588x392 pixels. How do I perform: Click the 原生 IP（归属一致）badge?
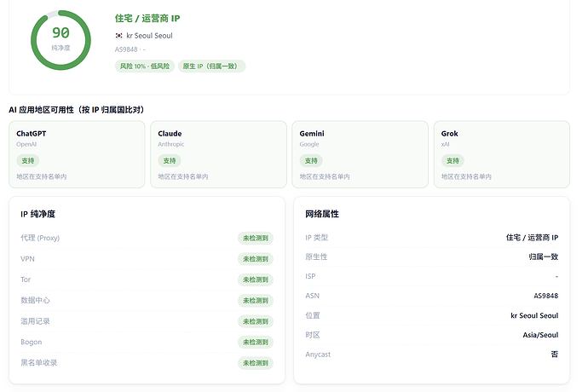click(x=211, y=66)
